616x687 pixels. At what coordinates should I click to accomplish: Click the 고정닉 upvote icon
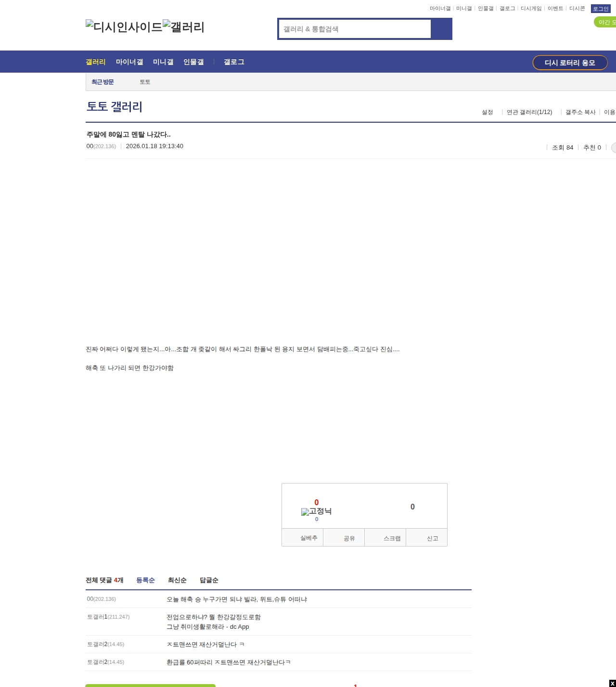(x=316, y=511)
